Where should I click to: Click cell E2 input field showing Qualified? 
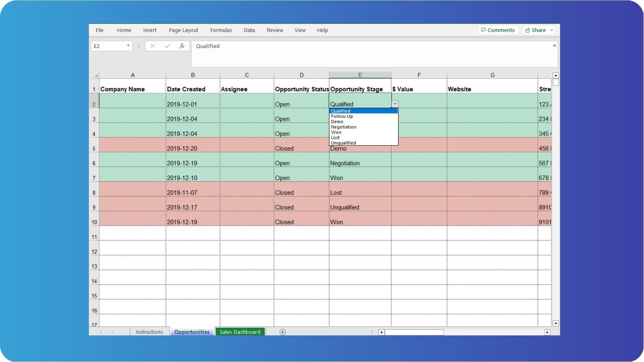pos(360,104)
